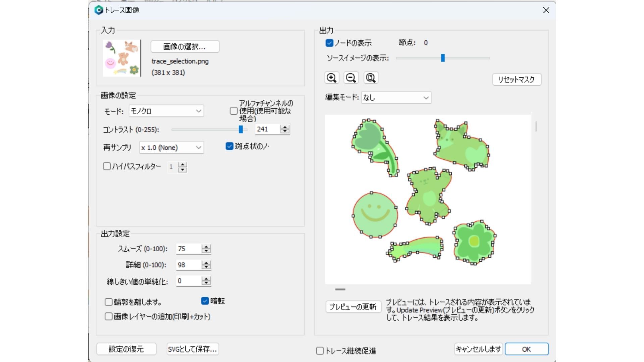Image resolution: width=644 pixels, height=362 pixels.
Task: Click the 画像の選択... button
Action: [x=185, y=47]
